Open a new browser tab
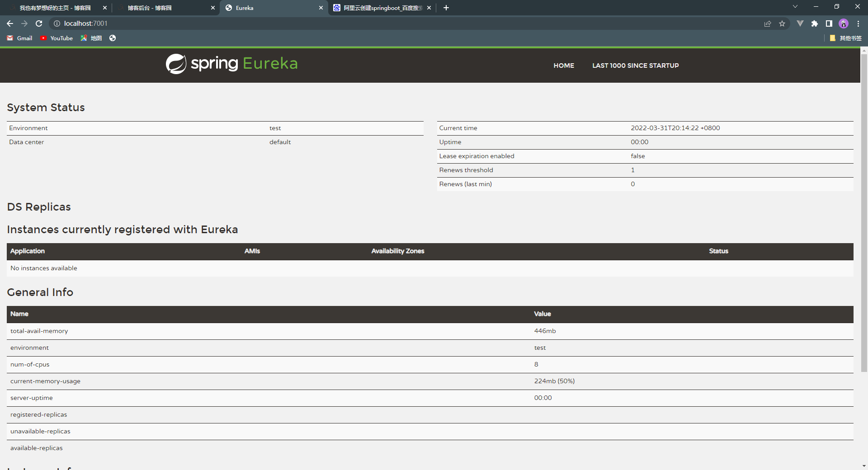Image resolution: width=868 pixels, height=470 pixels. (x=446, y=8)
